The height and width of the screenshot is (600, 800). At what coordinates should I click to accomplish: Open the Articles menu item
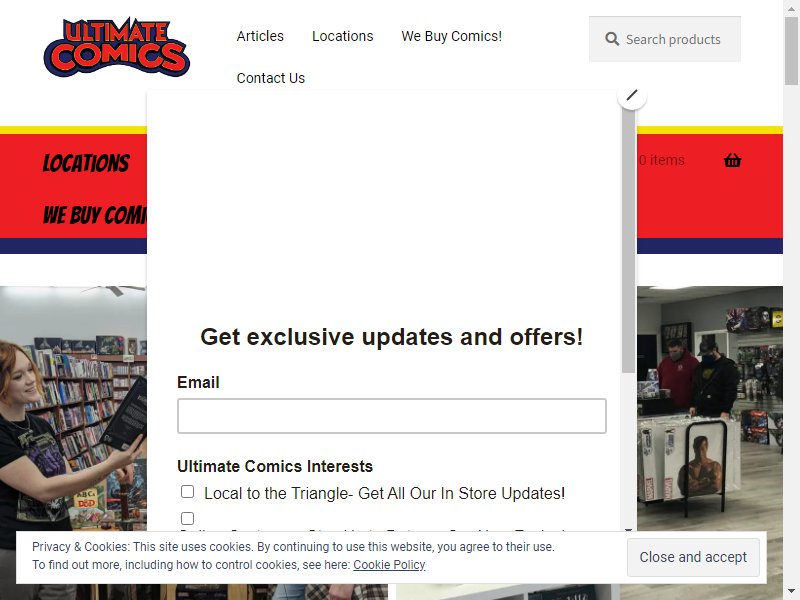pyautogui.click(x=260, y=36)
